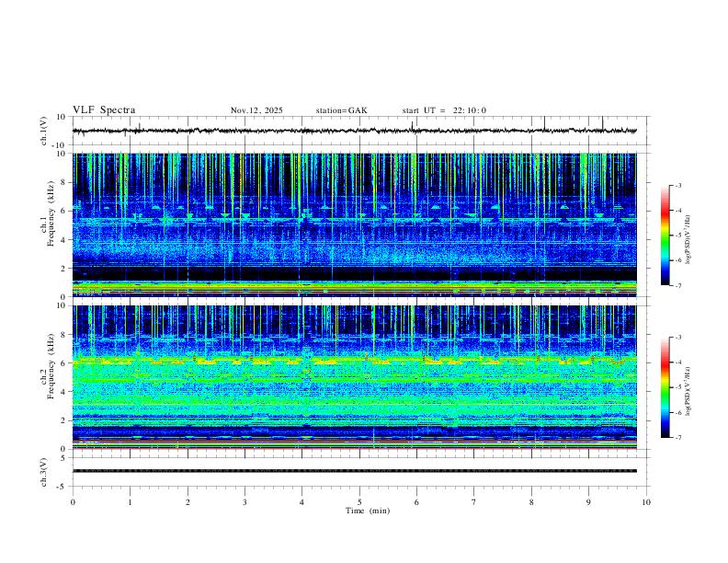
Task: Click the ch.2 PSD color bar
Action: [x=665, y=387]
